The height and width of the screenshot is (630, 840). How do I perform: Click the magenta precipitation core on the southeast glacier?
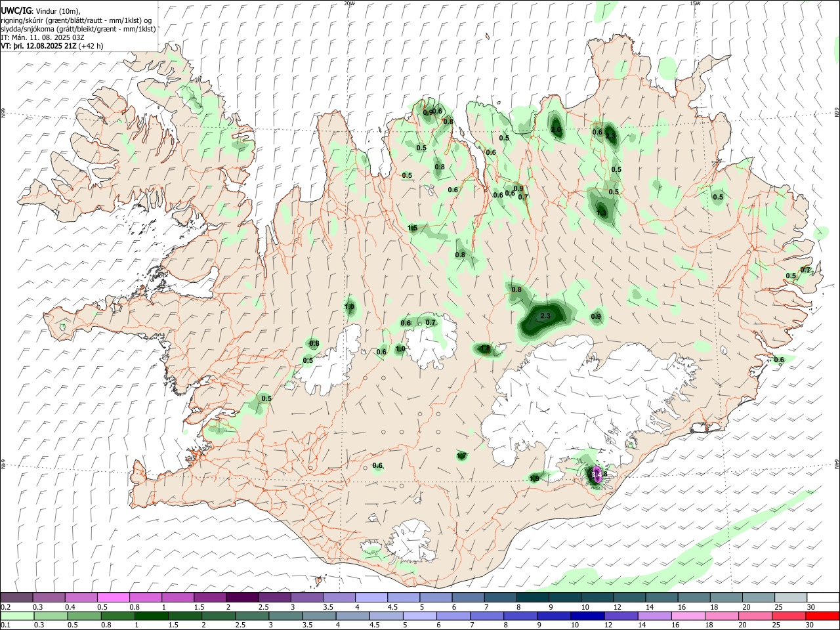[x=597, y=474]
